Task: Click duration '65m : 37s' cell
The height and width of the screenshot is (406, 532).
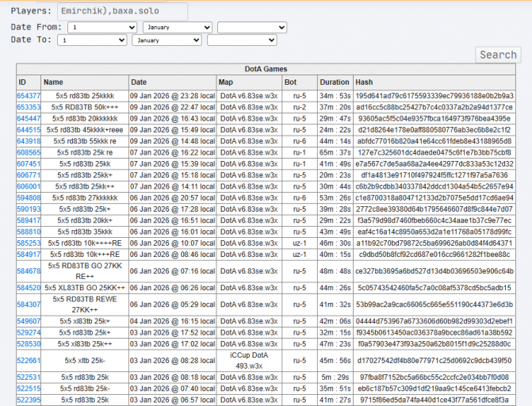Action: coord(335,152)
